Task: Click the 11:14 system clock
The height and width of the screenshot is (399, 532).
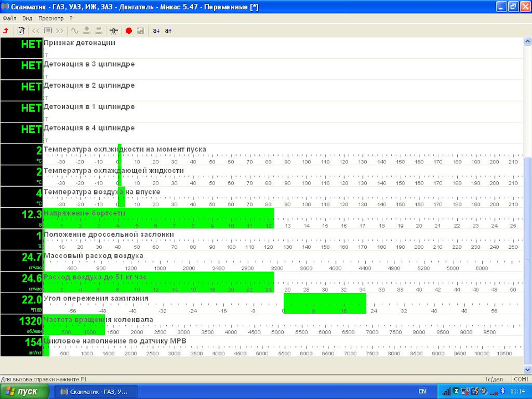Action: point(518,392)
